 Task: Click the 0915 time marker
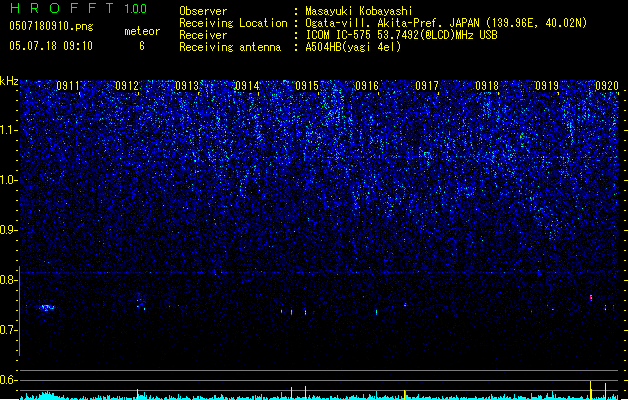click(307, 86)
